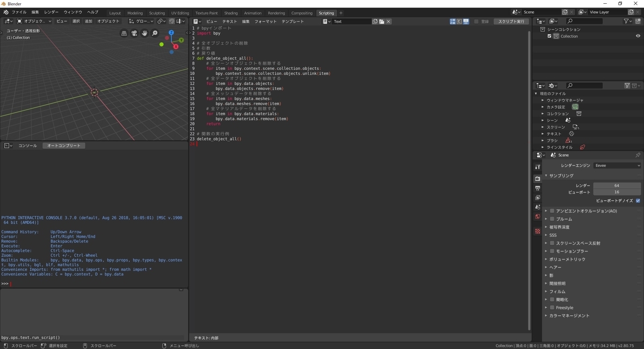Hide Collection with the eye icon

[x=638, y=36]
